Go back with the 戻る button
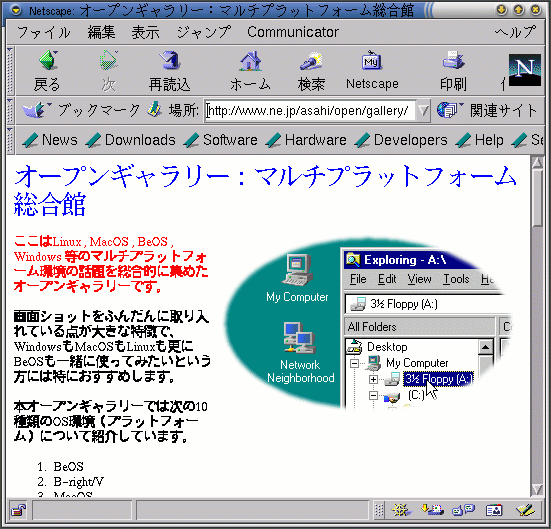Image resolution: width=551 pixels, height=529 pixels. point(47,71)
